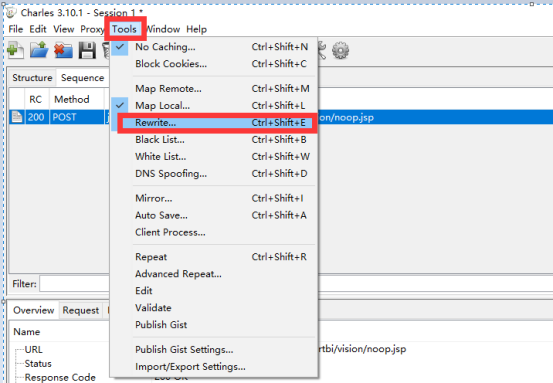553x383 pixels.
Task: Click the document icon in POST row
Action: (x=17, y=117)
